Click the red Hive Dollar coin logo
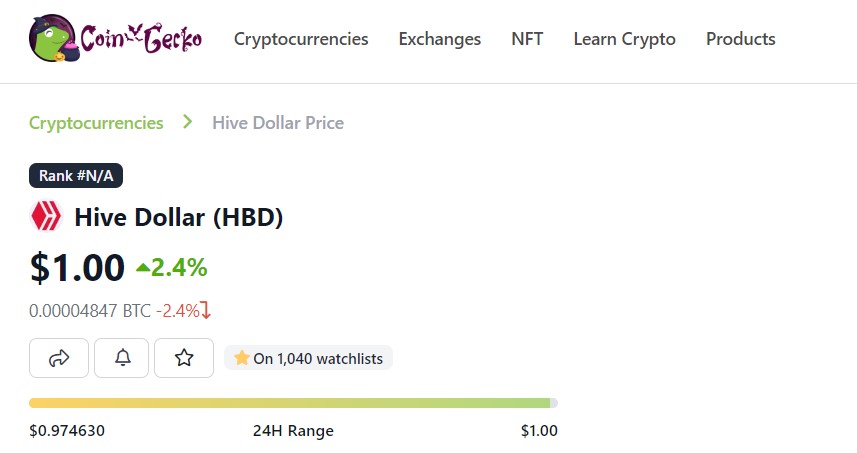857x453 pixels. pos(46,216)
